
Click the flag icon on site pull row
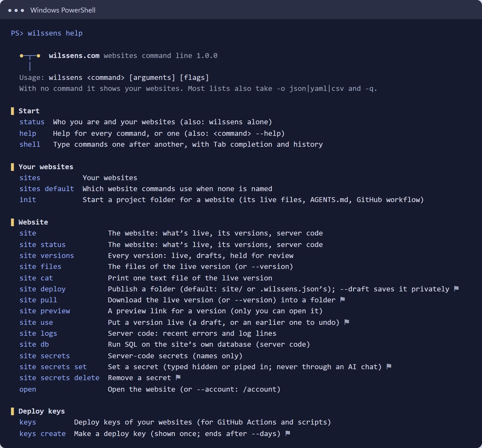click(x=342, y=300)
